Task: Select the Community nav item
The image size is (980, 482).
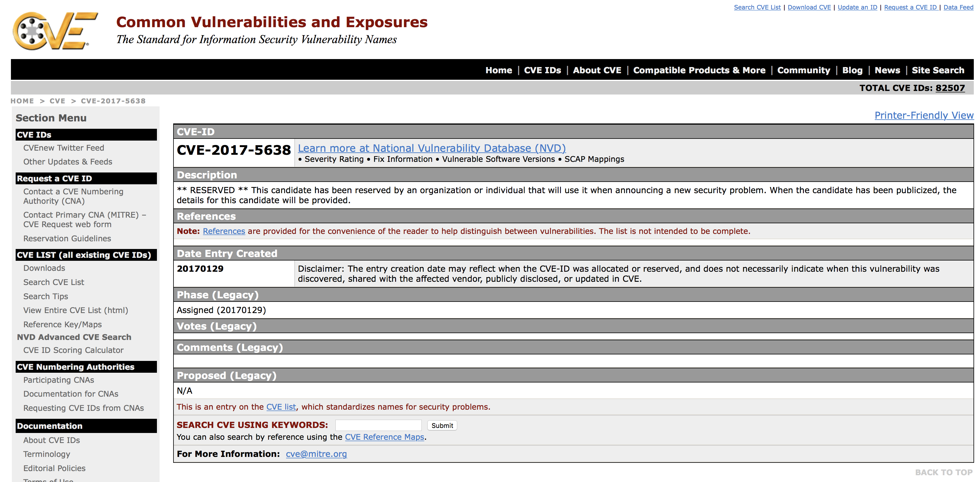Action: 804,70
